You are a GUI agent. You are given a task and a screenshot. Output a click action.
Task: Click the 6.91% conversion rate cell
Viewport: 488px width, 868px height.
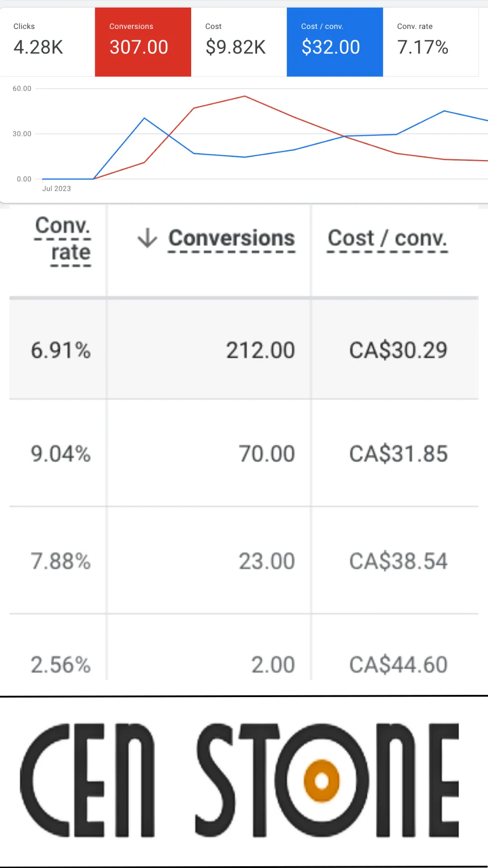tap(61, 350)
